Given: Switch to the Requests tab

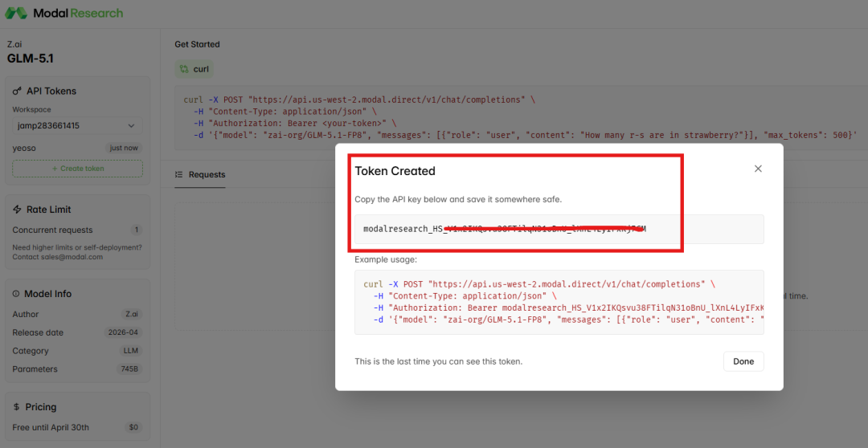Looking at the screenshot, I should [x=200, y=175].
